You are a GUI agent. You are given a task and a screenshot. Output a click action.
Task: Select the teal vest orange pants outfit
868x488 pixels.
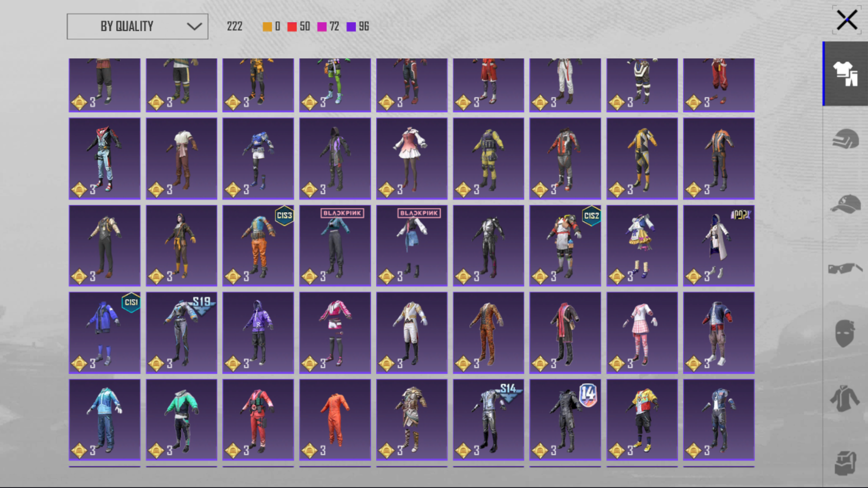[258, 246]
